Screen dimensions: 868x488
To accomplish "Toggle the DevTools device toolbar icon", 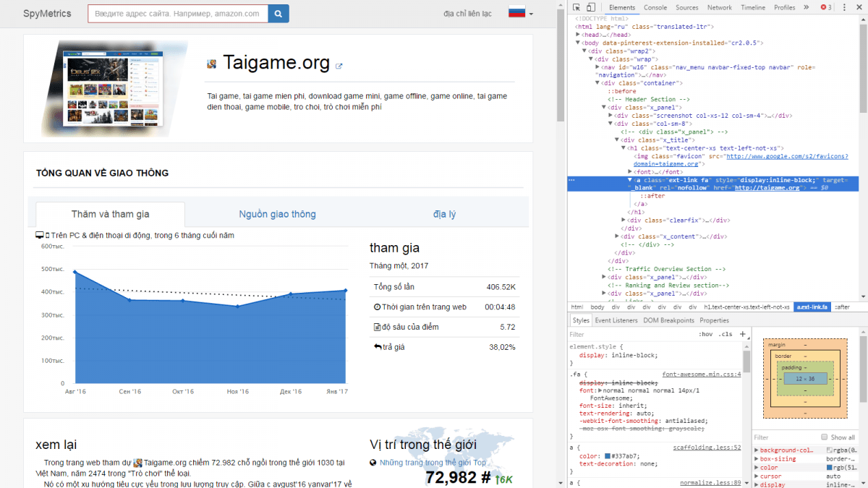I will [591, 7].
